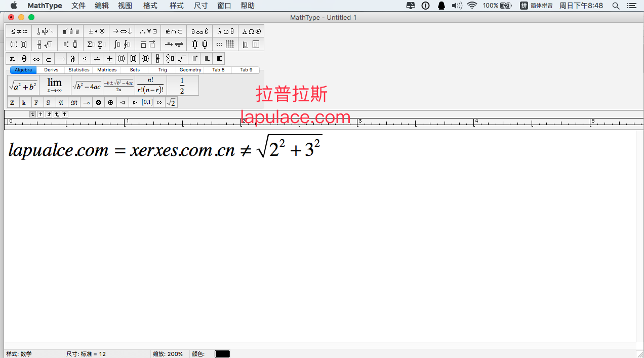The image size is (644, 358).
Task: Open the summation templates palette
Action: (x=96, y=45)
